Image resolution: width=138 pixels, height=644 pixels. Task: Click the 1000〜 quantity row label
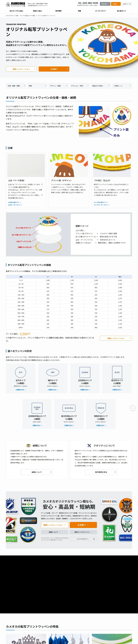(x=21, y=327)
